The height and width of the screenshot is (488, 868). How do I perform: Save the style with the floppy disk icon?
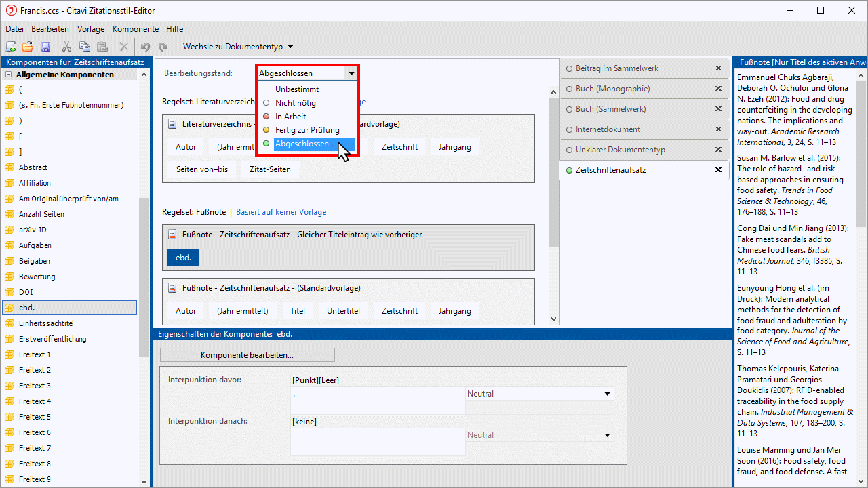pos(45,47)
